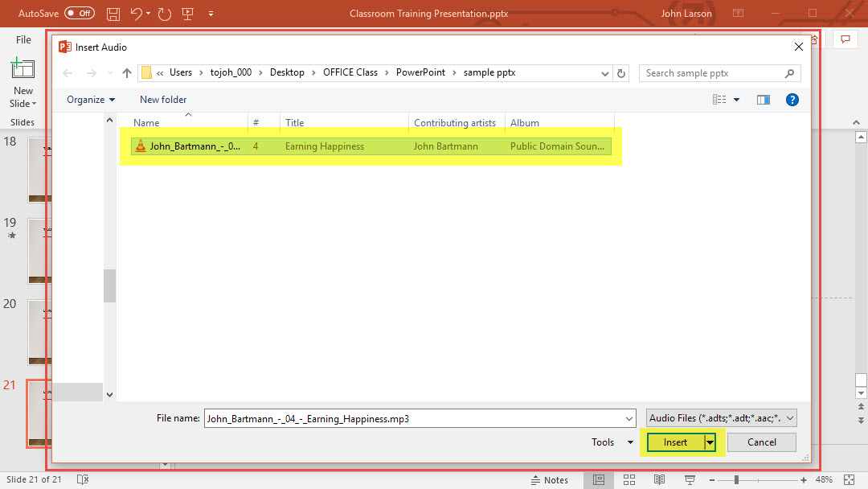
Task: Click the New folder button
Action: pos(163,100)
